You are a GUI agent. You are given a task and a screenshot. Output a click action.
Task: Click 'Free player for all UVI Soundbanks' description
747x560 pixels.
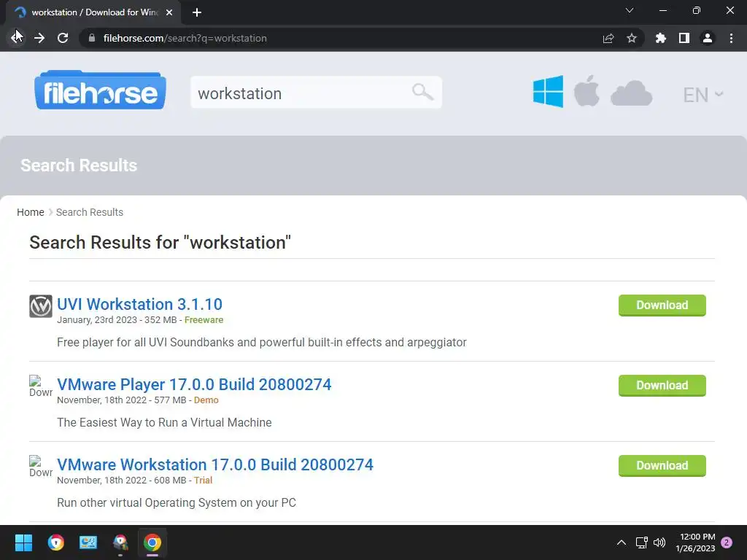click(262, 342)
